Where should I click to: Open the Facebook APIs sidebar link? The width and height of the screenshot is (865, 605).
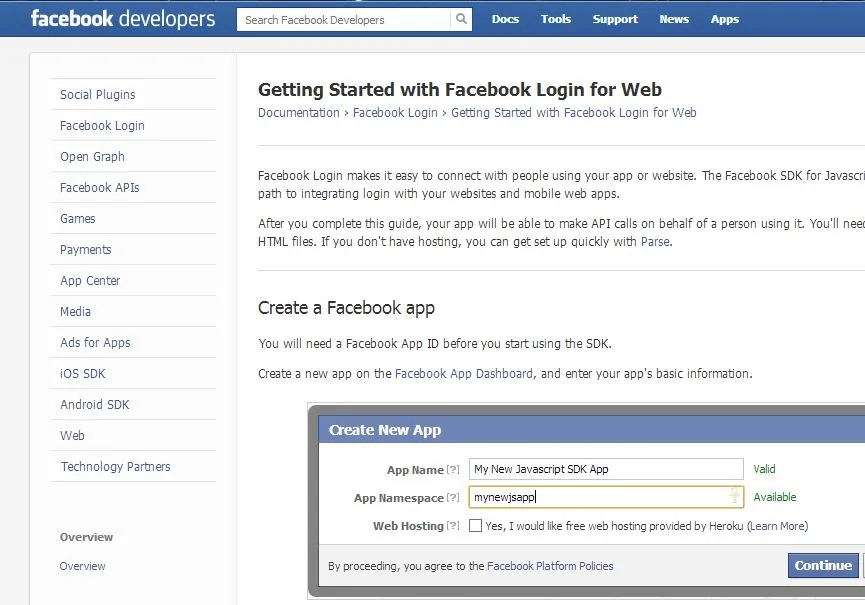[100, 188]
